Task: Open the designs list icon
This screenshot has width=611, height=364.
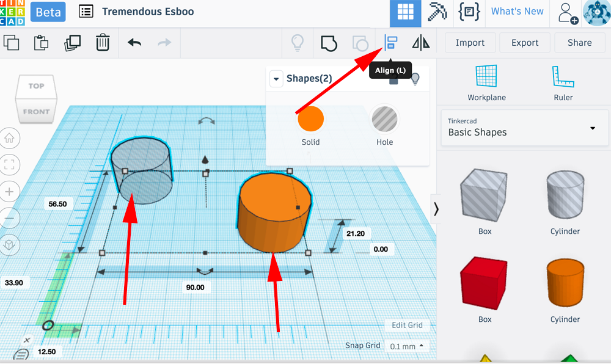Action: click(x=86, y=11)
